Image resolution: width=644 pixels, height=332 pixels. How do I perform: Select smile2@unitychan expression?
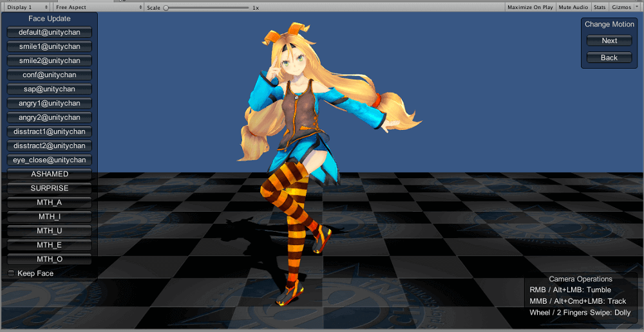[x=50, y=60]
